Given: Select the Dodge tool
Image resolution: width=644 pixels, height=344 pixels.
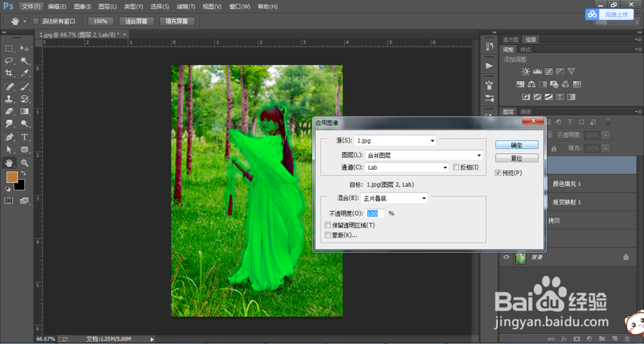Looking at the screenshot, I should click(x=24, y=124).
